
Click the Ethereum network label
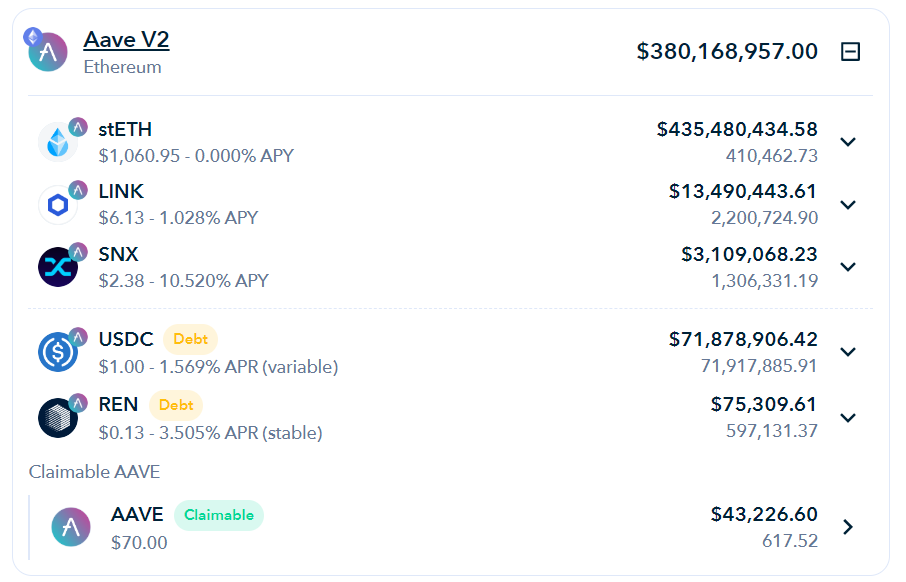[x=122, y=67]
